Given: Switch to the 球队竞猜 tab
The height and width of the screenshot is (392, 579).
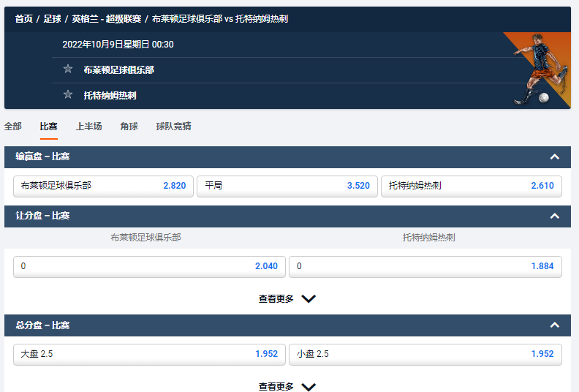Looking at the screenshot, I should [x=173, y=127].
